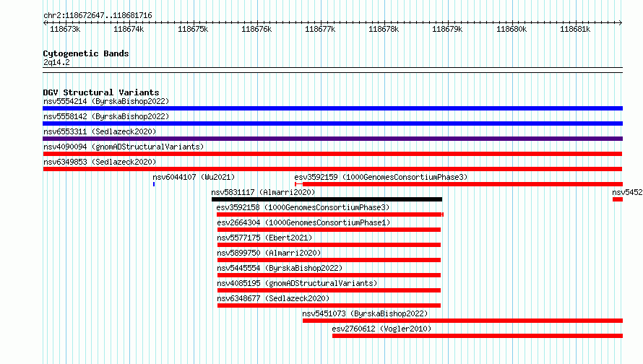Image resolution: width=643 pixels, height=364 pixels.
Task: Click the red bar of esv2760612
Action: coord(478,336)
